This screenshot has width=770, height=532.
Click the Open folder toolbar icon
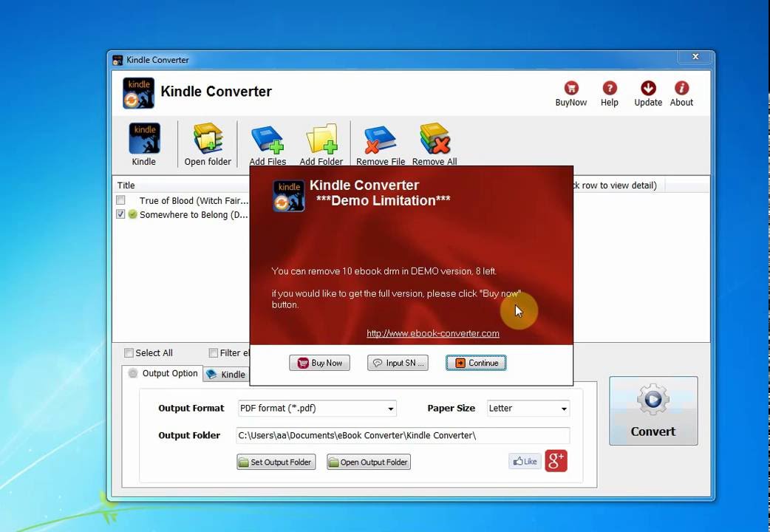click(x=208, y=138)
